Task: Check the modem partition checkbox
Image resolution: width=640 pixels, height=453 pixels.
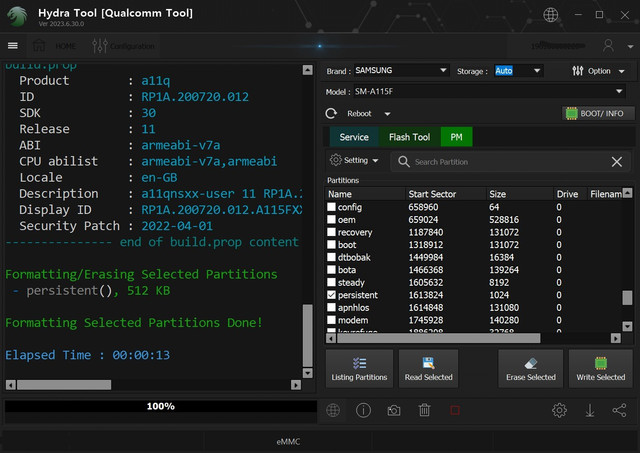Action: point(331,320)
